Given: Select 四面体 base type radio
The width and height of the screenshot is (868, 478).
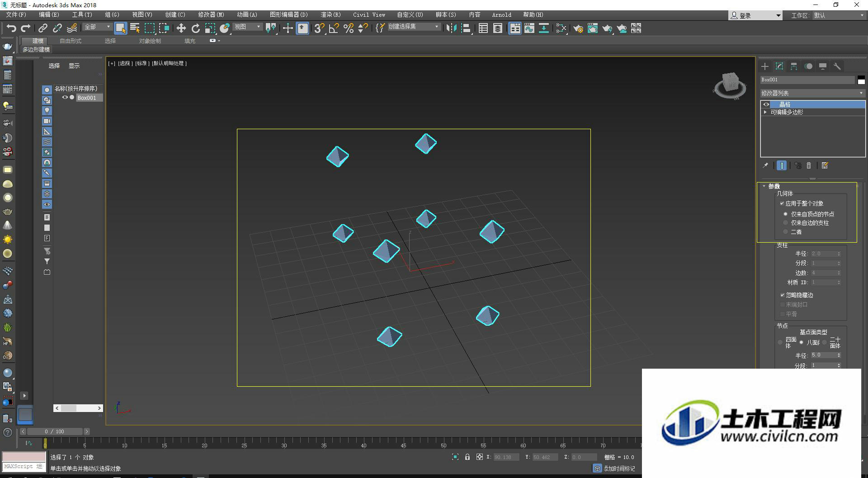Looking at the screenshot, I should tap(780, 342).
